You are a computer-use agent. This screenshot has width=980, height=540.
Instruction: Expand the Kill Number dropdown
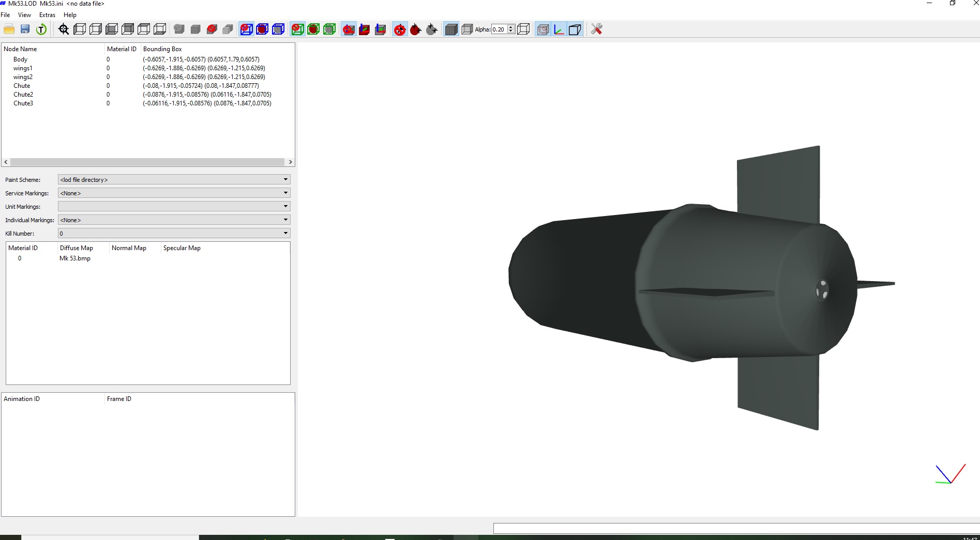tap(174, 233)
